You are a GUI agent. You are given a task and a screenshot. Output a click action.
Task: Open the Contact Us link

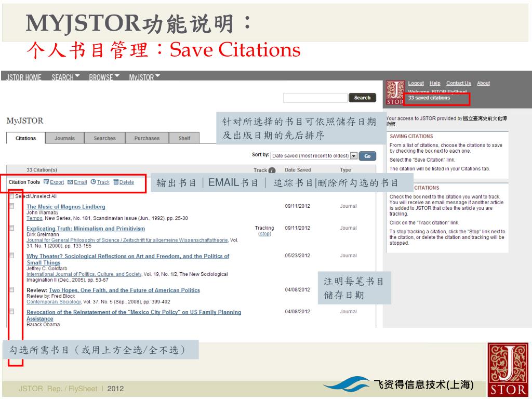[458, 83]
